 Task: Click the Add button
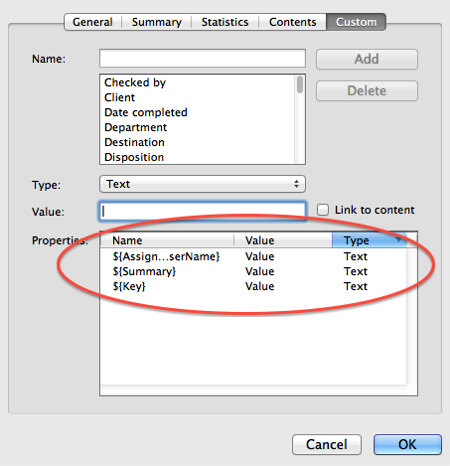pos(367,59)
